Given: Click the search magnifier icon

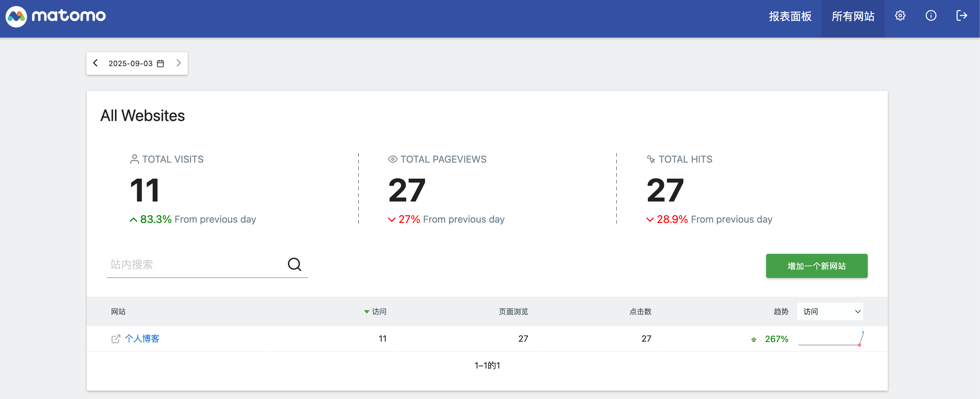Looking at the screenshot, I should (294, 264).
